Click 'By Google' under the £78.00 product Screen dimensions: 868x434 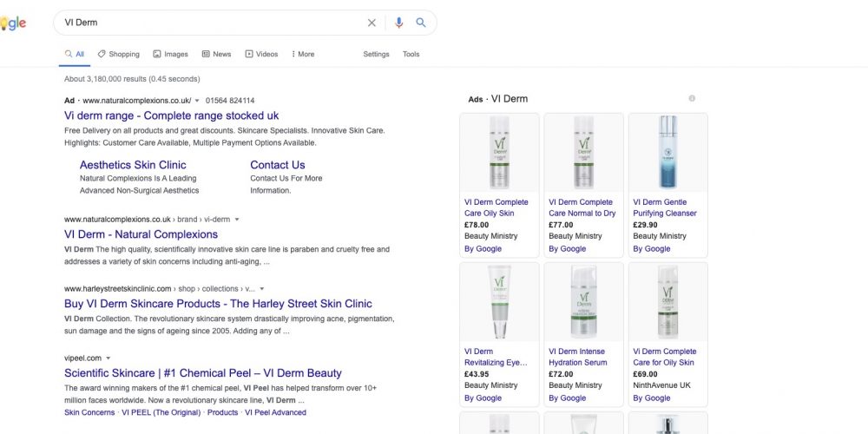[x=483, y=249]
